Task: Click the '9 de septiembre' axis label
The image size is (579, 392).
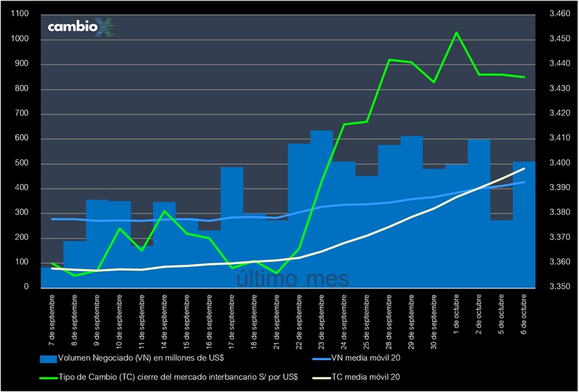Action: tap(97, 320)
